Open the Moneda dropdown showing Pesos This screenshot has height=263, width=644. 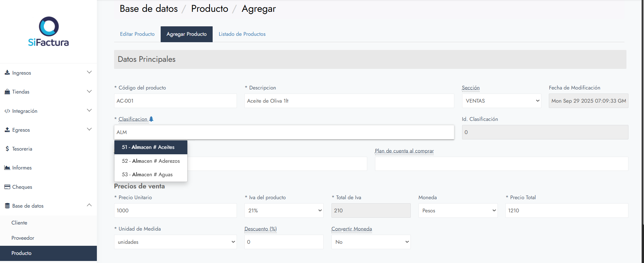pos(458,211)
